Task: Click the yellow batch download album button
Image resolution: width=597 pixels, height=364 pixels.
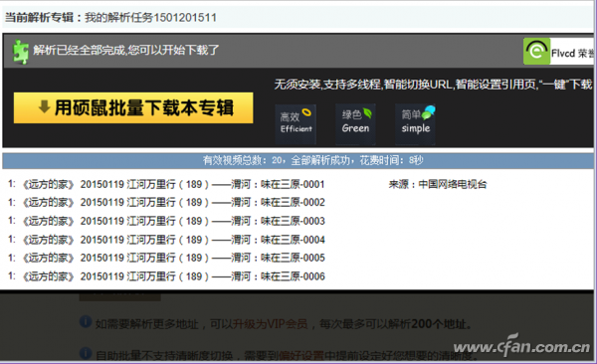Action: click(133, 107)
